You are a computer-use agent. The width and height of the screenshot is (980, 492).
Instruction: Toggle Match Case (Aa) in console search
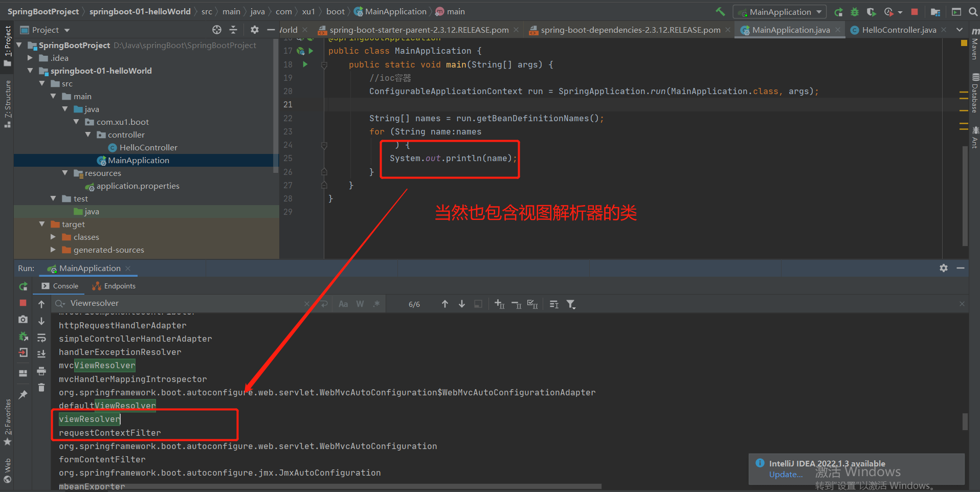click(x=343, y=304)
